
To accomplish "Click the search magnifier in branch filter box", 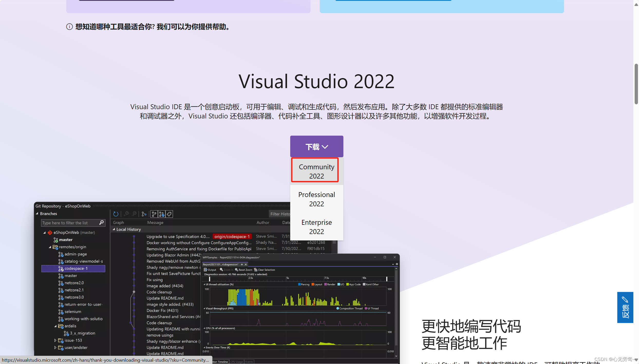I will pos(101,223).
